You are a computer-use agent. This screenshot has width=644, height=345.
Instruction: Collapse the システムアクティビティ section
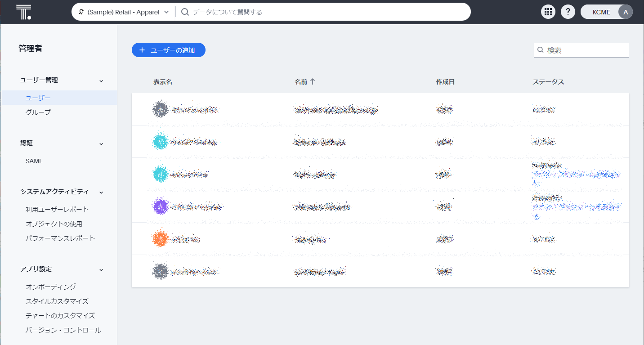tap(101, 192)
